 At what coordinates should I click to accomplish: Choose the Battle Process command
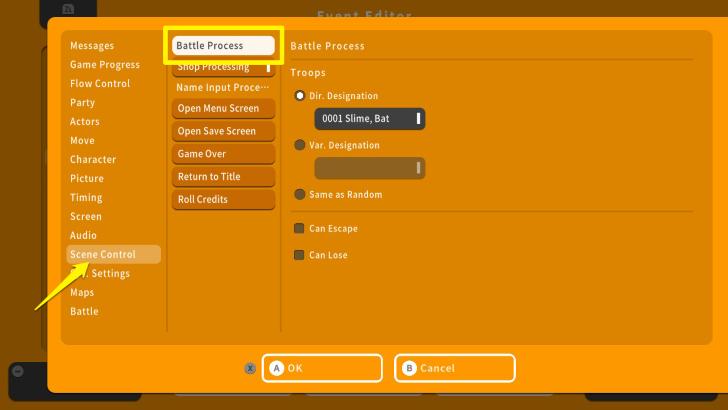[x=223, y=46]
